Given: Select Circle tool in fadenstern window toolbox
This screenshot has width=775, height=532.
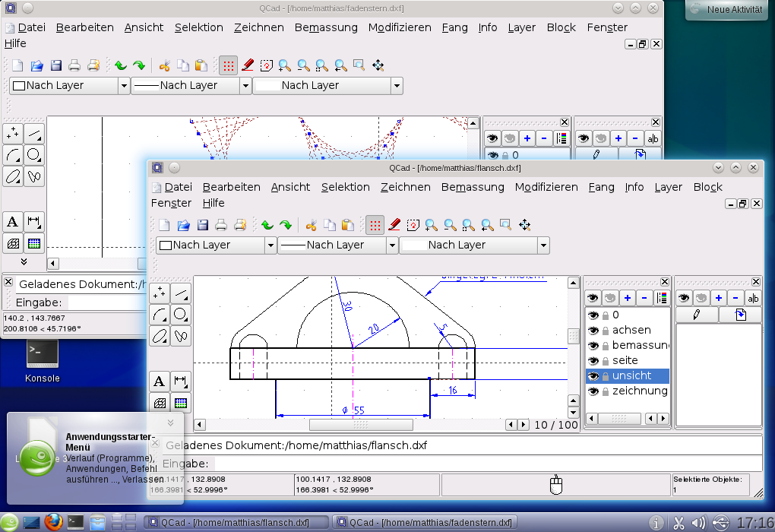Looking at the screenshot, I should tap(34, 155).
